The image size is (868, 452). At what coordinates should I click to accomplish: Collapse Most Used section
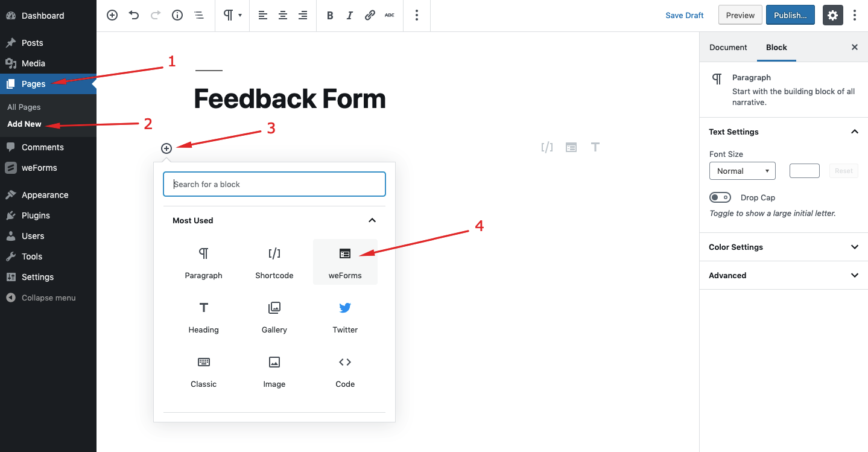(274, 220)
